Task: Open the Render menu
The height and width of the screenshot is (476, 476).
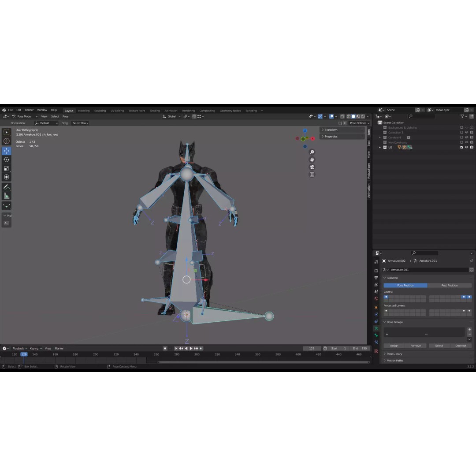Action: coord(29,110)
